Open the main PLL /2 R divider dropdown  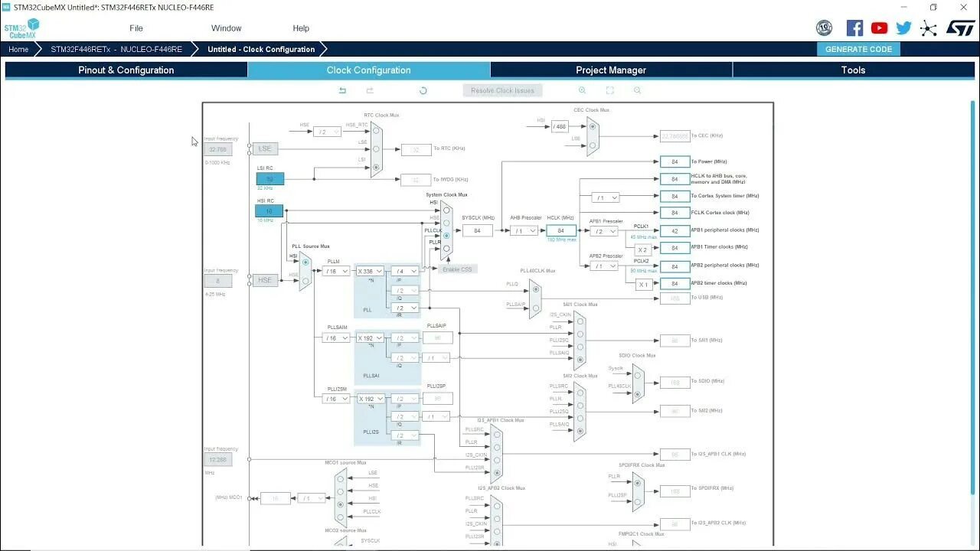click(405, 308)
